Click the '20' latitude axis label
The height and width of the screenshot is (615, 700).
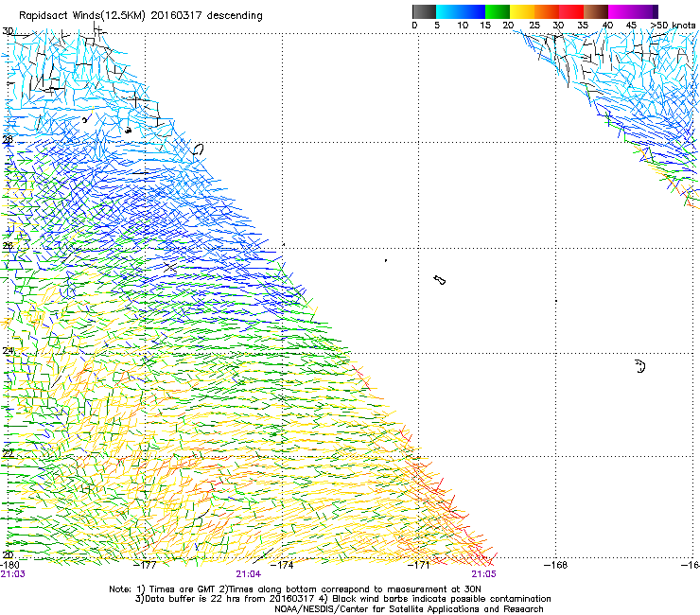tap(8, 555)
